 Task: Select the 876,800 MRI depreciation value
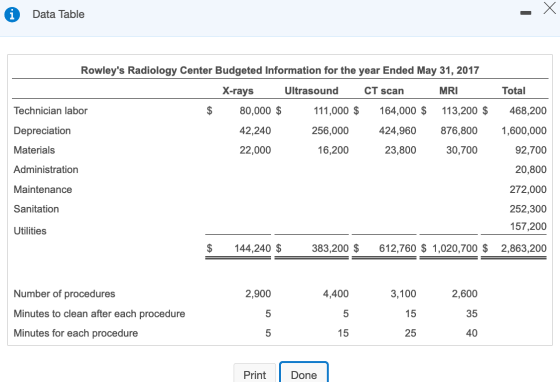tap(459, 131)
